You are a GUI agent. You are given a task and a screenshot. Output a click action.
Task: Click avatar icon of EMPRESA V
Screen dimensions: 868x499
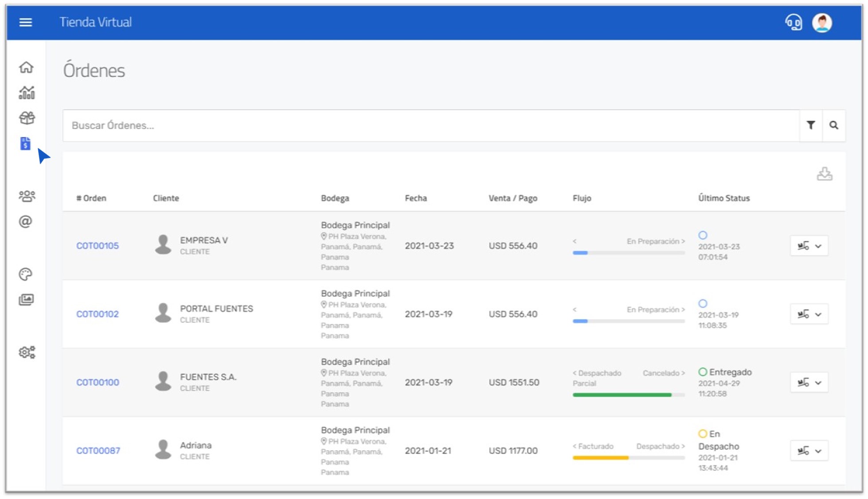pos(163,244)
